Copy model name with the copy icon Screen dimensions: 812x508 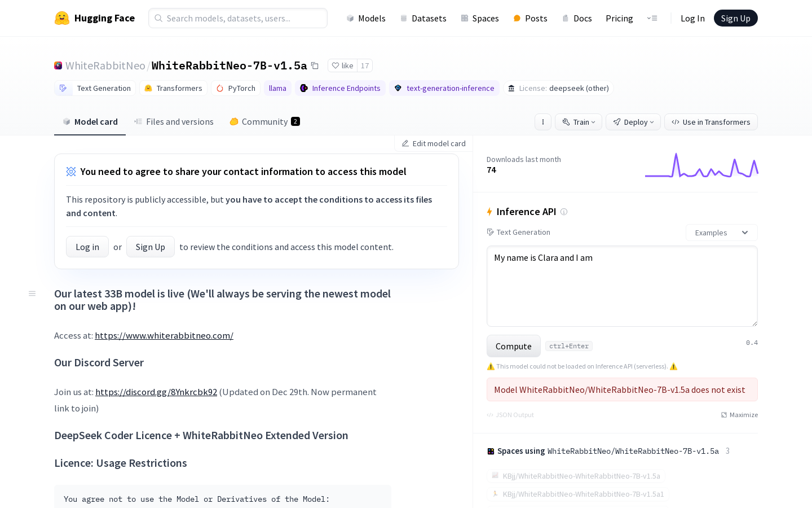[x=315, y=66]
